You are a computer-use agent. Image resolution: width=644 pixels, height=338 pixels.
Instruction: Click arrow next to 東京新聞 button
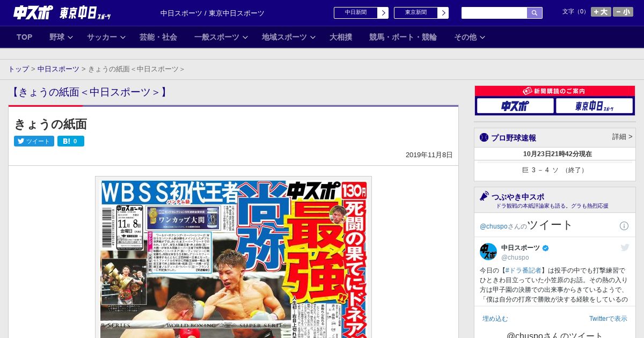pos(443,13)
